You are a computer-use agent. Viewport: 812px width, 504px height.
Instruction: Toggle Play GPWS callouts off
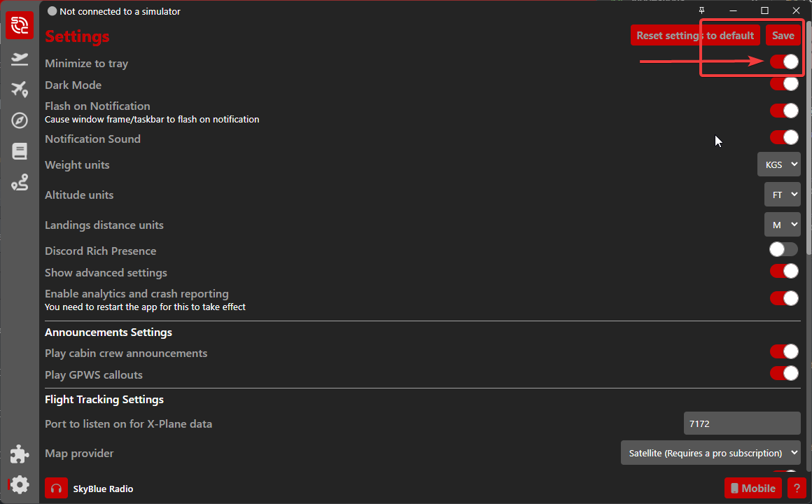(x=783, y=373)
